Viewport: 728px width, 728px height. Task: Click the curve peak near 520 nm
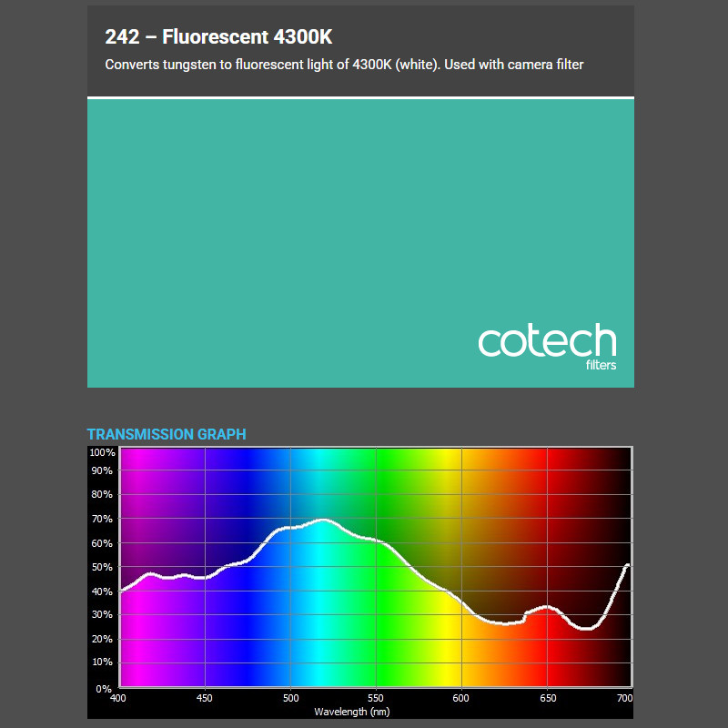tap(323, 521)
